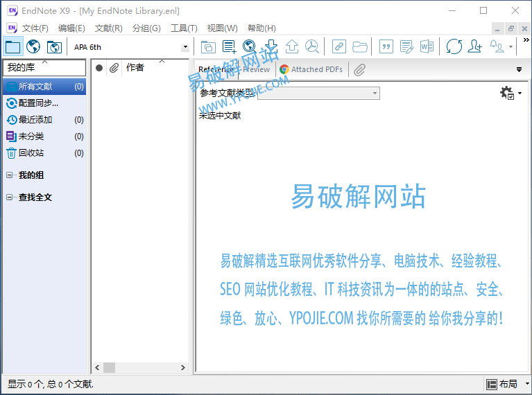Screen dimensions: 532x395
Task: Switch to Online Search Mode globe icon
Action: (33, 47)
